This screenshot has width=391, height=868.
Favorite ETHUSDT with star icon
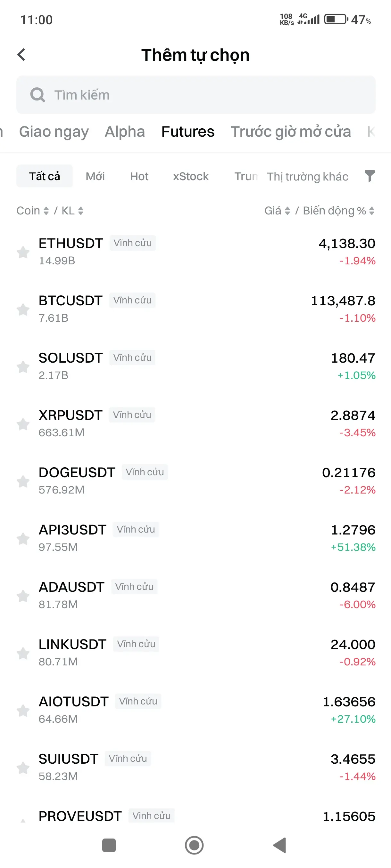pyautogui.click(x=23, y=252)
